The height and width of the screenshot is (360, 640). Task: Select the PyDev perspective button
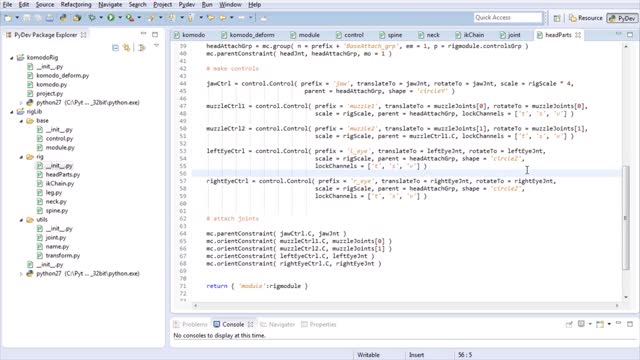(x=622, y=18)
